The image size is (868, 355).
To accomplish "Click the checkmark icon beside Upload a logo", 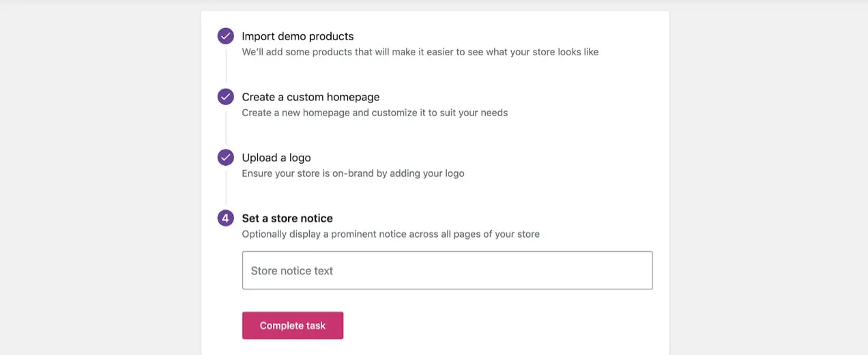I will click(225, 158).
